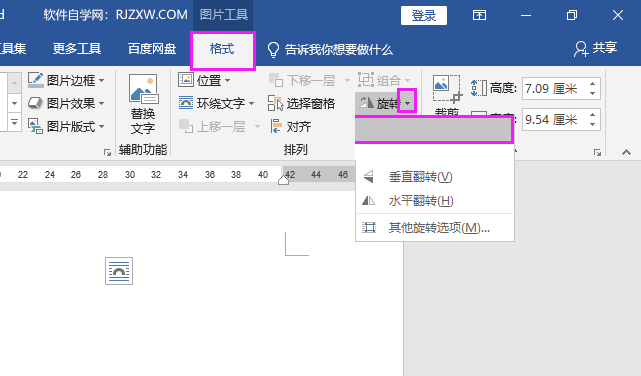Click the 共享 share button

point(595,48)
